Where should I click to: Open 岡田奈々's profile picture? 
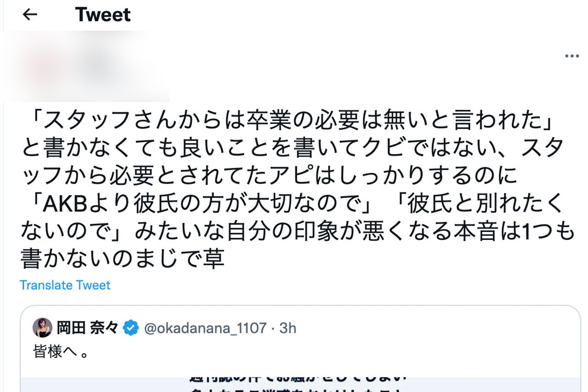pyautogui.click(x=44, y=327)
